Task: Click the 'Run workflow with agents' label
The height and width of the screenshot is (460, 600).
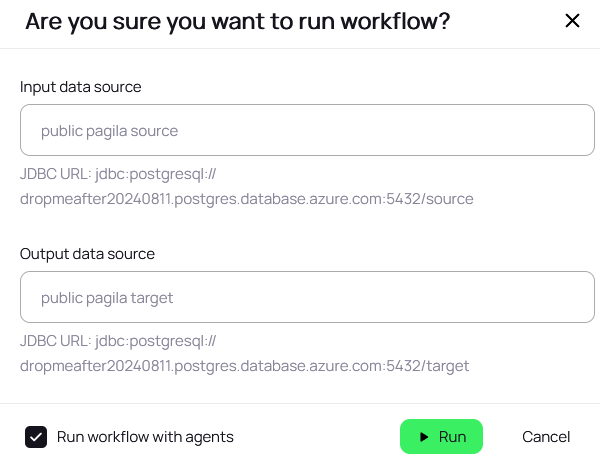Action: (145, 437)
